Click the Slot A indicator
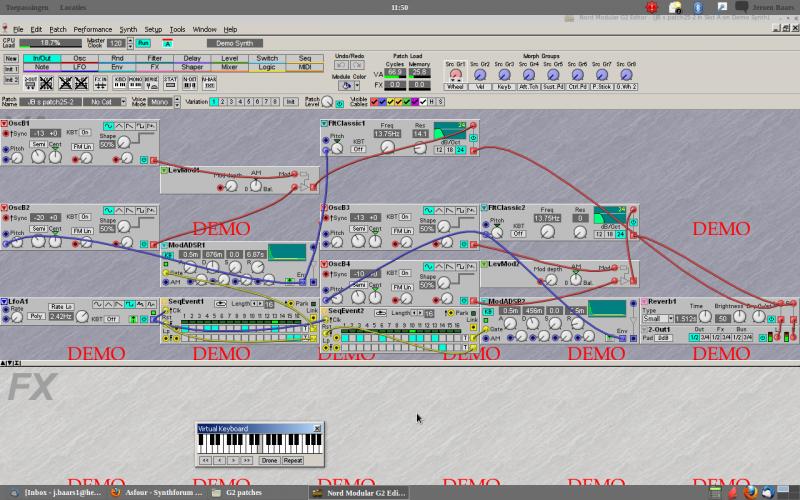This screenshot has height=500, width=800. click(x=167, y=43)
